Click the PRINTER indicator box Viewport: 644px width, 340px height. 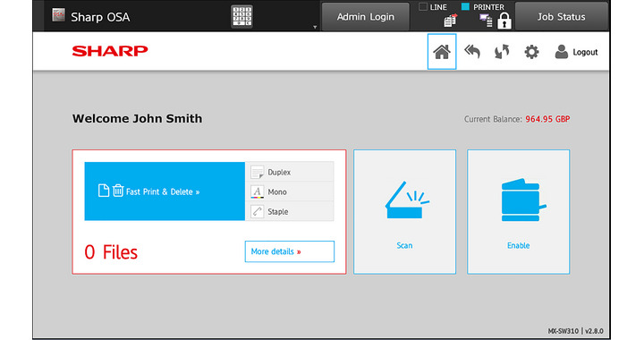465,6
